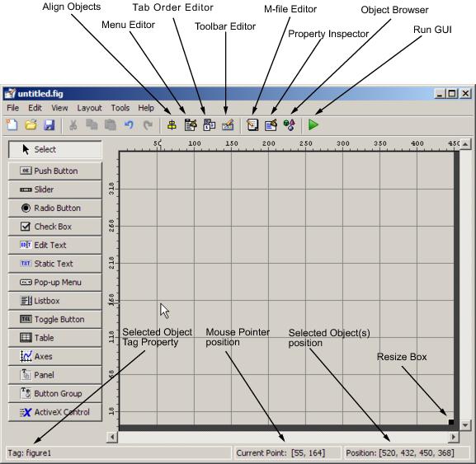Click the Redo toolbar icon
The image size is (476, 464).
[x=148, y=124]
